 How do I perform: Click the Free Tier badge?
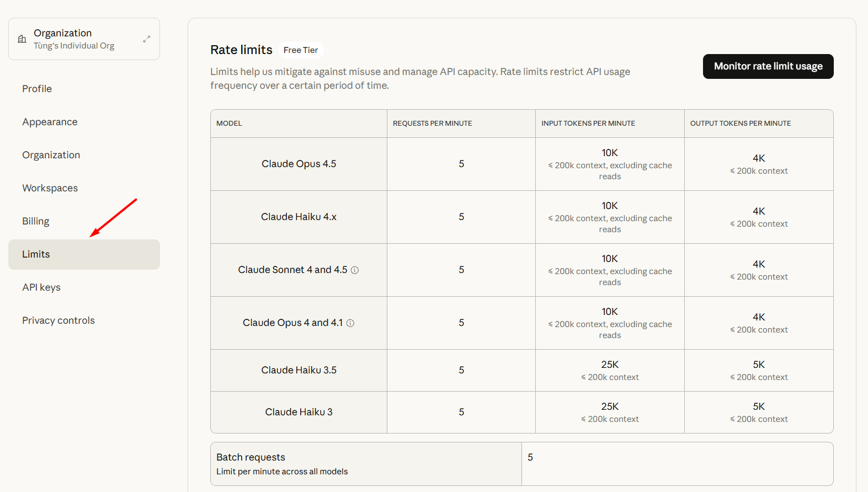[301, 50]
